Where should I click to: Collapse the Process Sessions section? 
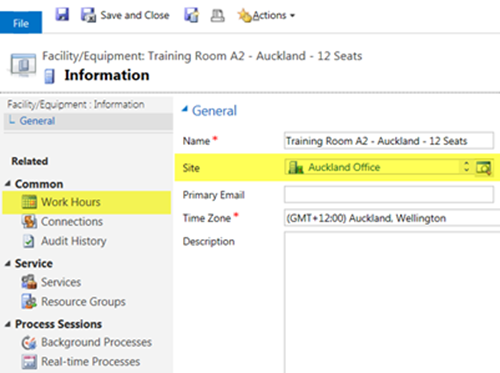click(x=8, y=324)
